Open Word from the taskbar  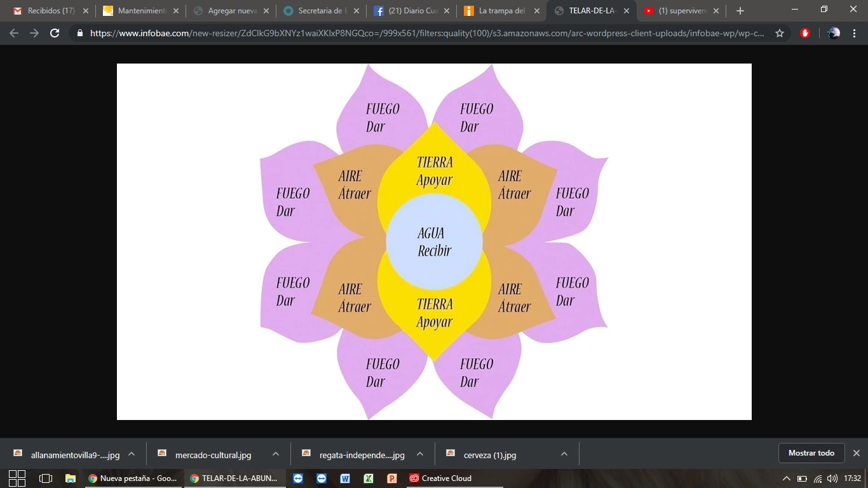(345, 478)
